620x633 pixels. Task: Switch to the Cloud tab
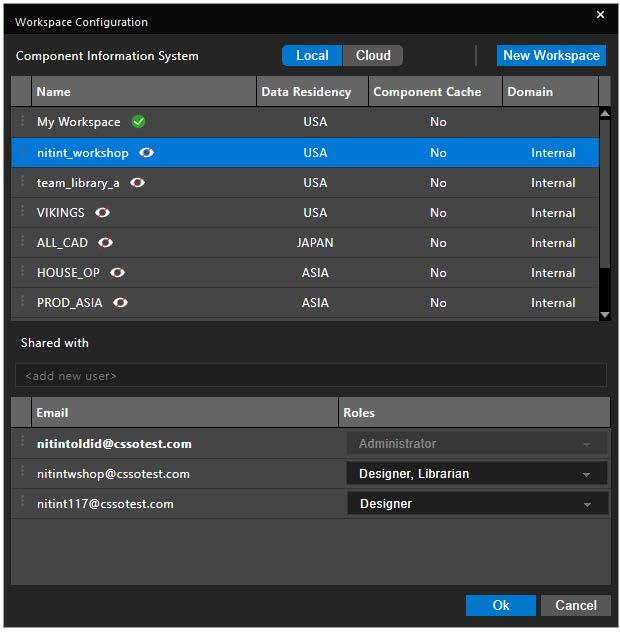pyautogui.click(x=373, y=55)
